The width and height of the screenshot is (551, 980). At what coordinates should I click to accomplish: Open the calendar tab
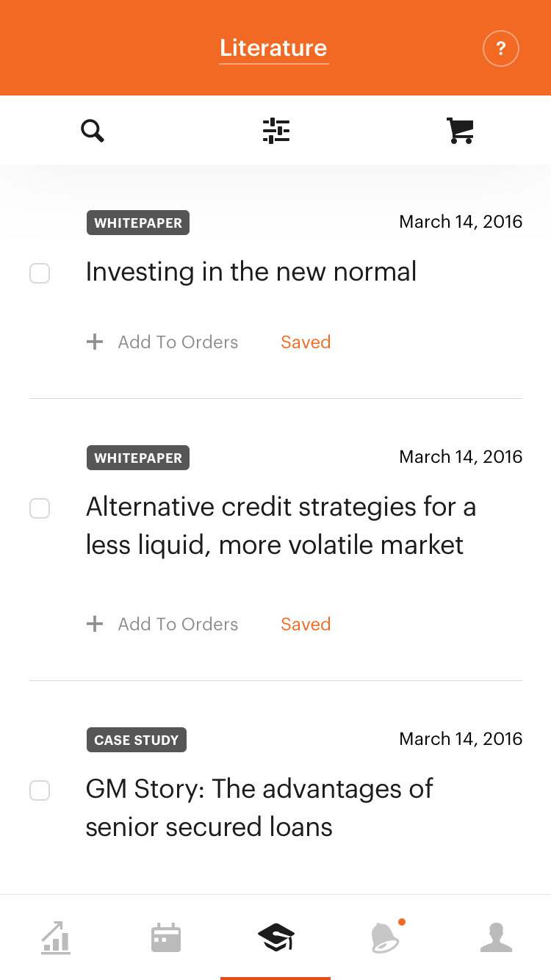(x=166, y=938)
